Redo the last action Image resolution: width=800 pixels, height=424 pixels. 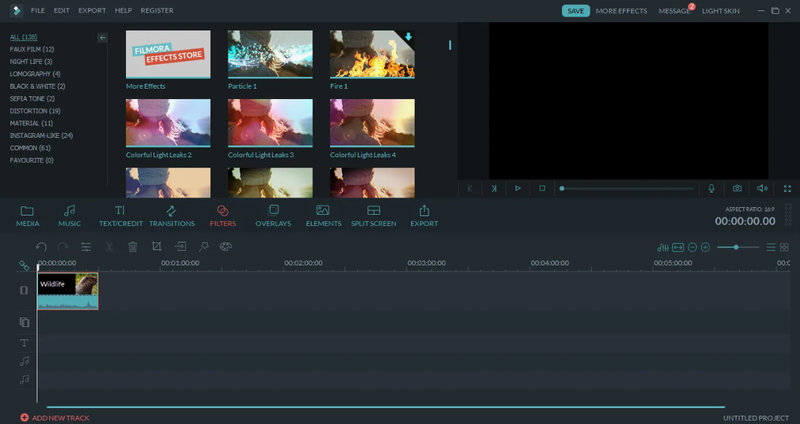[63, 247]
